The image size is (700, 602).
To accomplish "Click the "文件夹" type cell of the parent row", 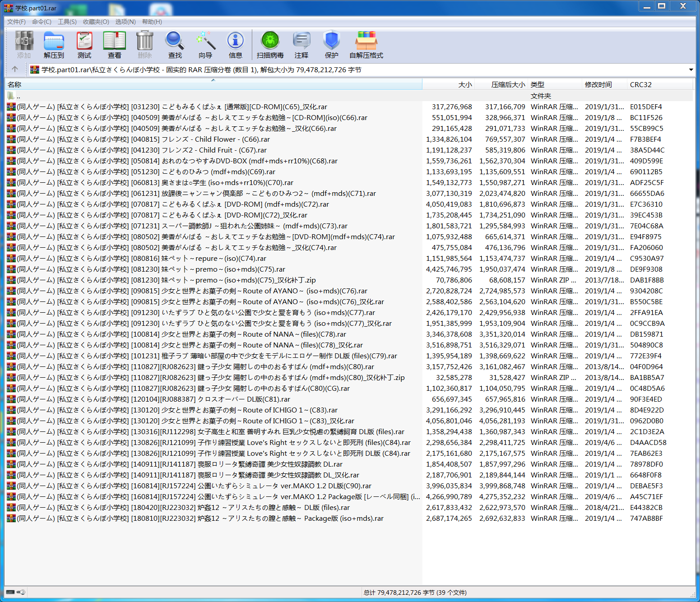I will pyautogui.click(x=541, y=96).
